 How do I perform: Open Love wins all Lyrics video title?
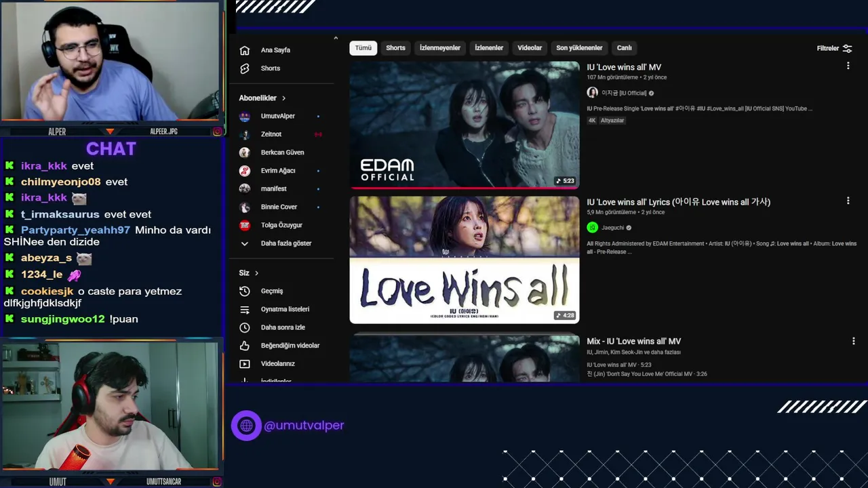678,202
